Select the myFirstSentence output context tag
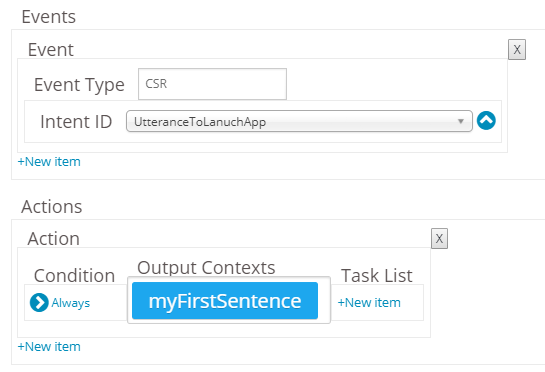This screenshot has height=372, width=545. [225, 301]
